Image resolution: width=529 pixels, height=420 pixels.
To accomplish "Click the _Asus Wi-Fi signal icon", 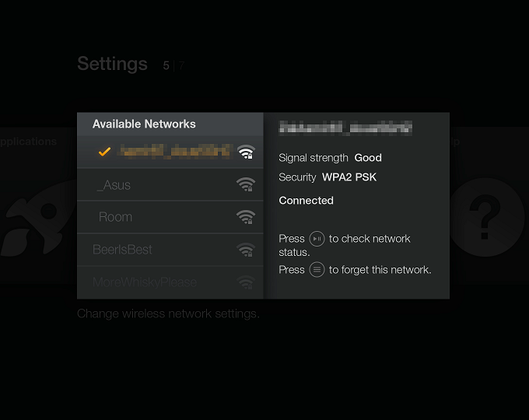I will click(246, 184).
